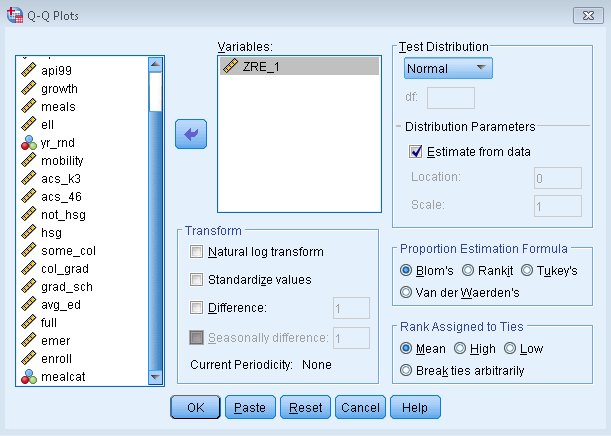
Task: Click the ruler icon next to acs_k3
Action: (x=28, y=178)
